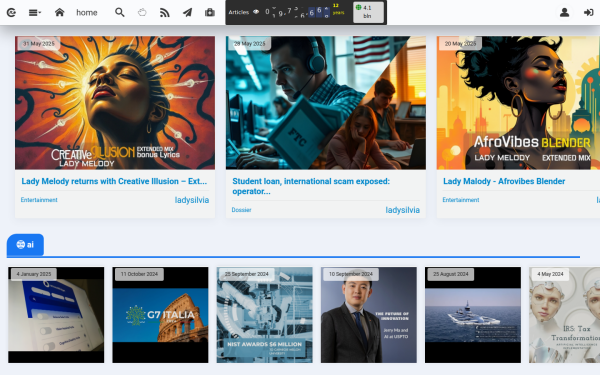Click the paper plane send icon
The height and width of the screenshot is (375, 600).
(x=187, y=13)
